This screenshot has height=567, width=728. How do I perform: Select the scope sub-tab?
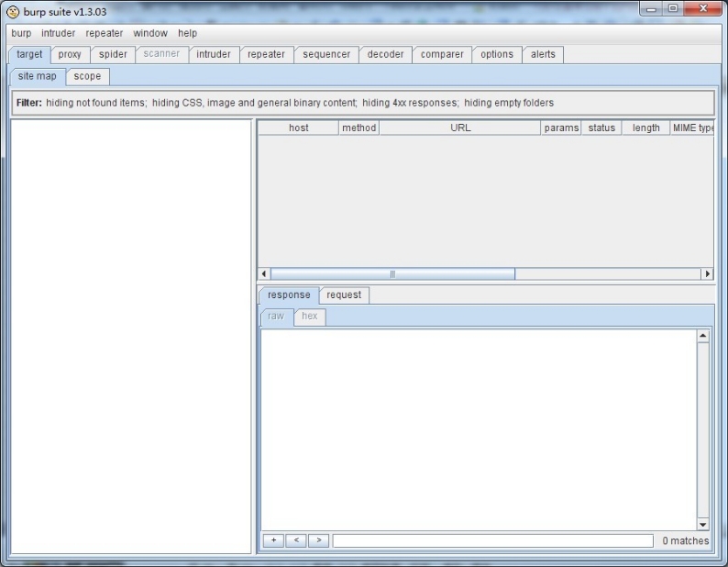(87, 76)
